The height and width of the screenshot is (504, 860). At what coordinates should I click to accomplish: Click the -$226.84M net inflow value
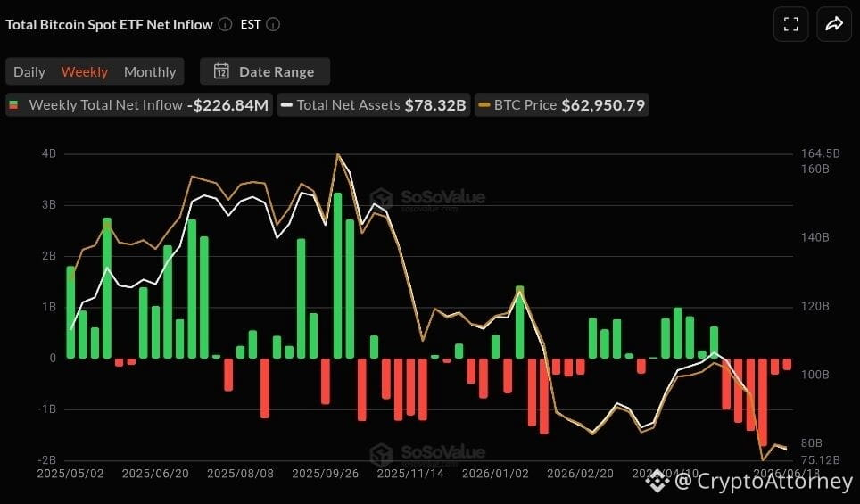point(228,104)
